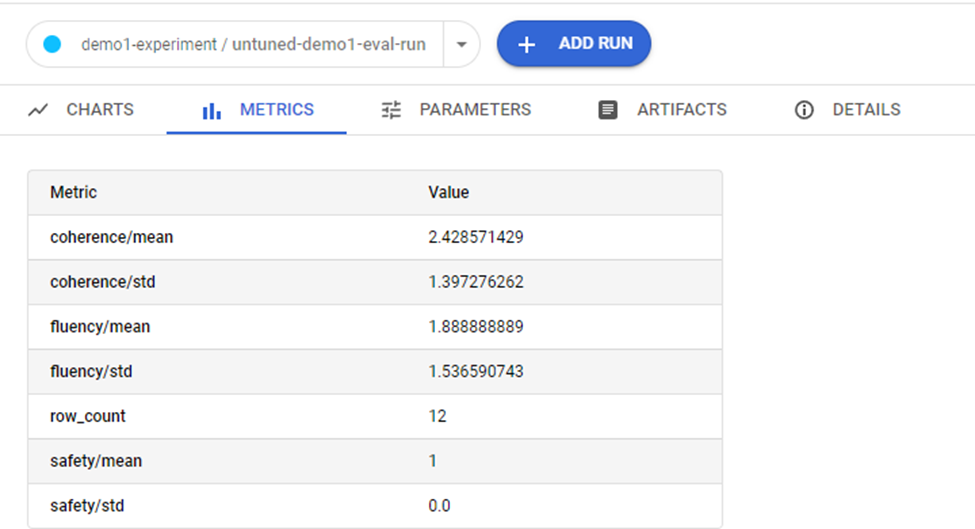This screenshot has height=529, width=975.
Task: Click the Value column header
Action: (x=448, y=193)
